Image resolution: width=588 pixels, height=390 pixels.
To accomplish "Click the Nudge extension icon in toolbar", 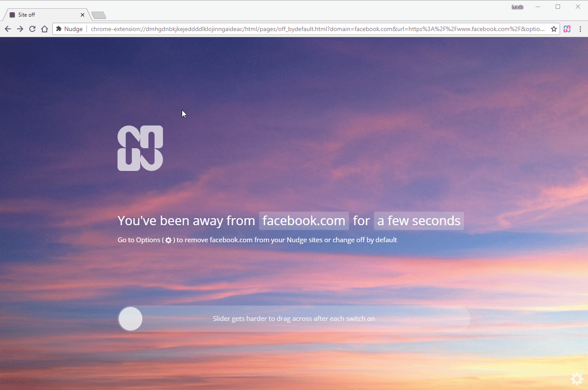I will [x=567, y=29].
